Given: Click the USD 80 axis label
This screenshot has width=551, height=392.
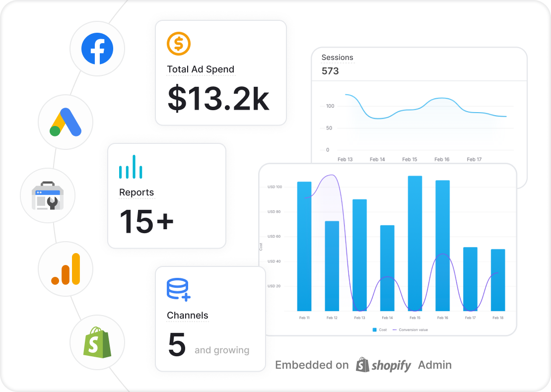Looking at the screenshot, I should click(x=274, y=212).
